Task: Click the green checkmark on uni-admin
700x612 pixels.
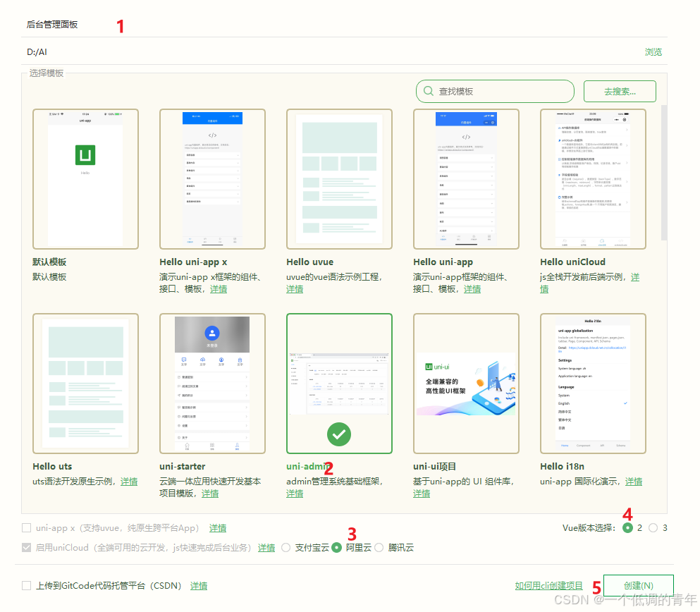Action: tap(339, 434)
